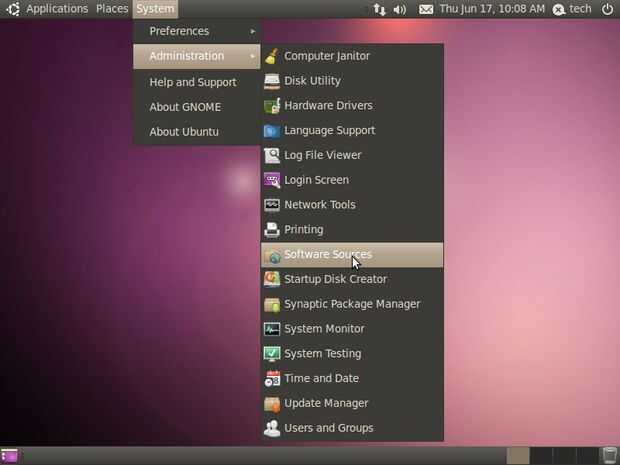Click the power shutdown icon
This screenshot has height=465, width=620.
click(607, 9)
